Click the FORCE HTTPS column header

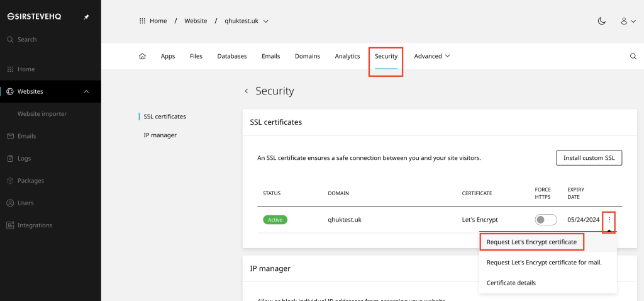[x=543, y=193]
